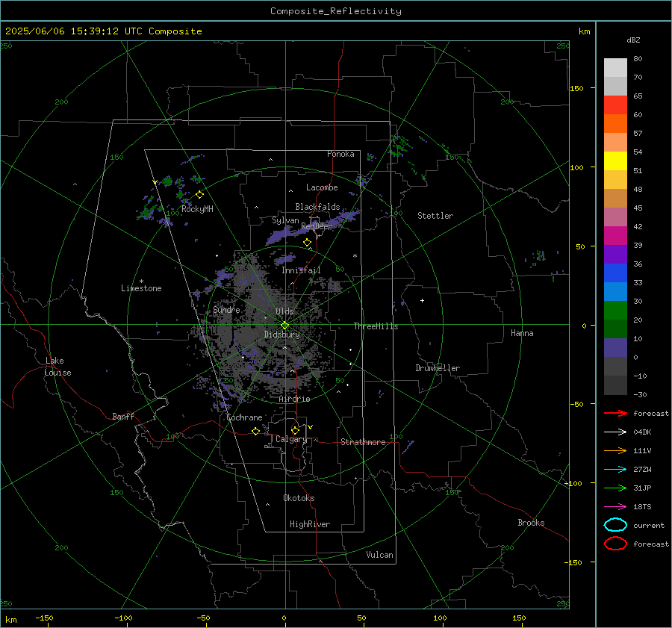The width and height of the screenshot is (672, 628).
Task: Click the yellow diamond marker beside RockyMH
Action: tap(199, 195)
